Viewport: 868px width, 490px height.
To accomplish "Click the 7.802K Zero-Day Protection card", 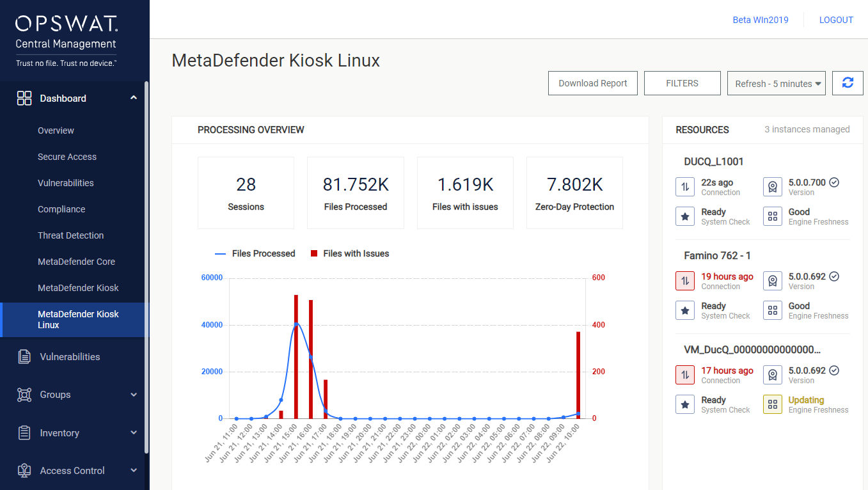I will 574,193.
